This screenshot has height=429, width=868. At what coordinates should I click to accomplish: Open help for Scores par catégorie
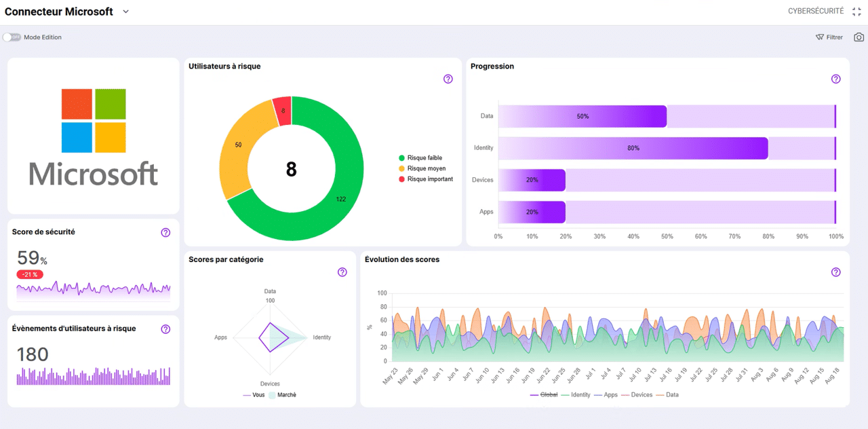pos(342,272)
